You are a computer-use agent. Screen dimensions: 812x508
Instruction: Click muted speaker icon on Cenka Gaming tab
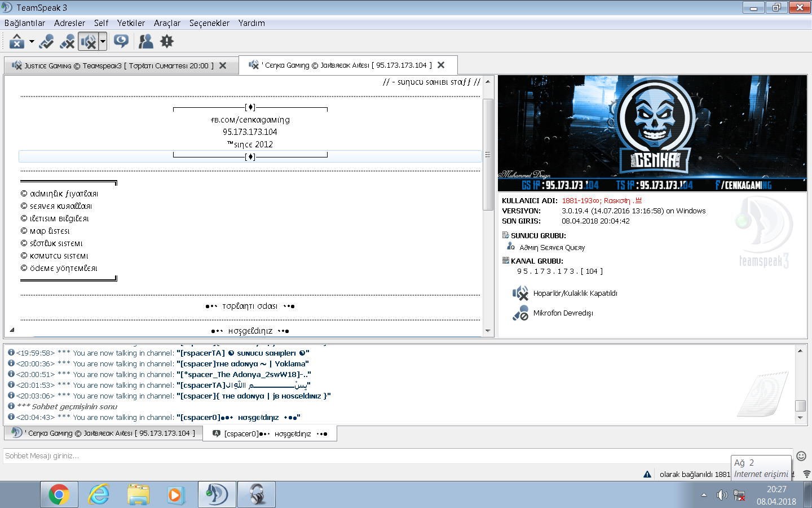[x=254, y=65]
